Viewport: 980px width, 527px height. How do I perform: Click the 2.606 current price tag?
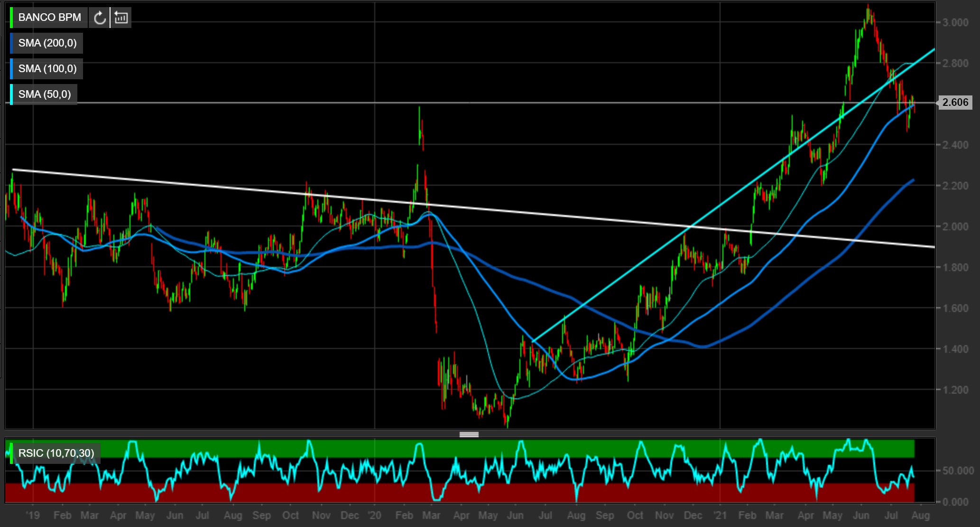pyautogui.click(x=954, y=103)
